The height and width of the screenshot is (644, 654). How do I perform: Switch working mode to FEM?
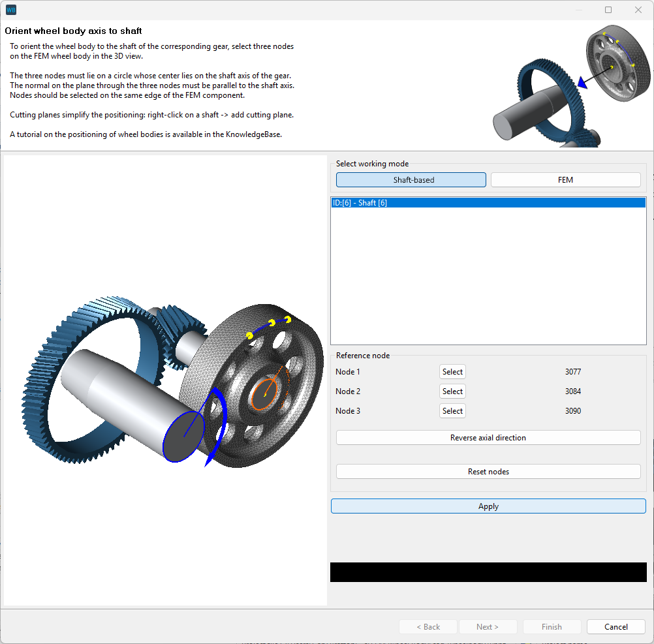coord(565,180)
